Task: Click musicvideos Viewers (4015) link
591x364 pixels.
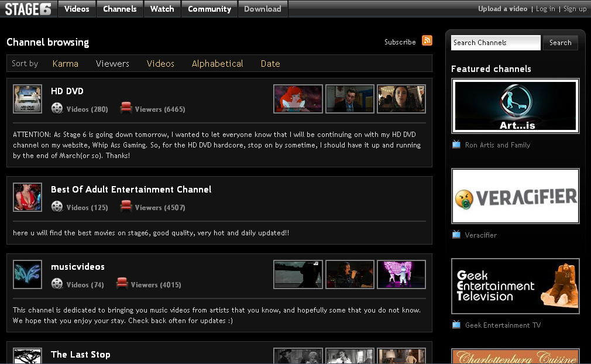Action: tap(156, 285)
